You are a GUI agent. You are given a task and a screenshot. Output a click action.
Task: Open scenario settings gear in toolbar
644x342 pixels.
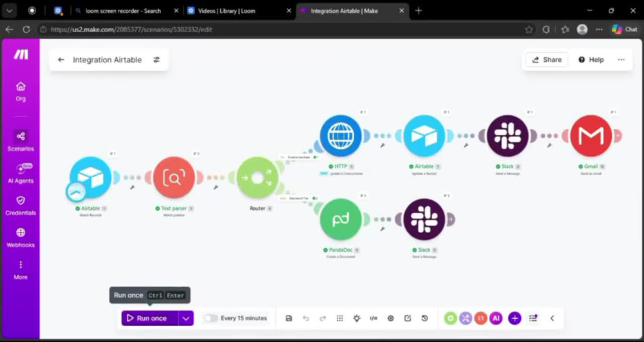click(391, 318)
